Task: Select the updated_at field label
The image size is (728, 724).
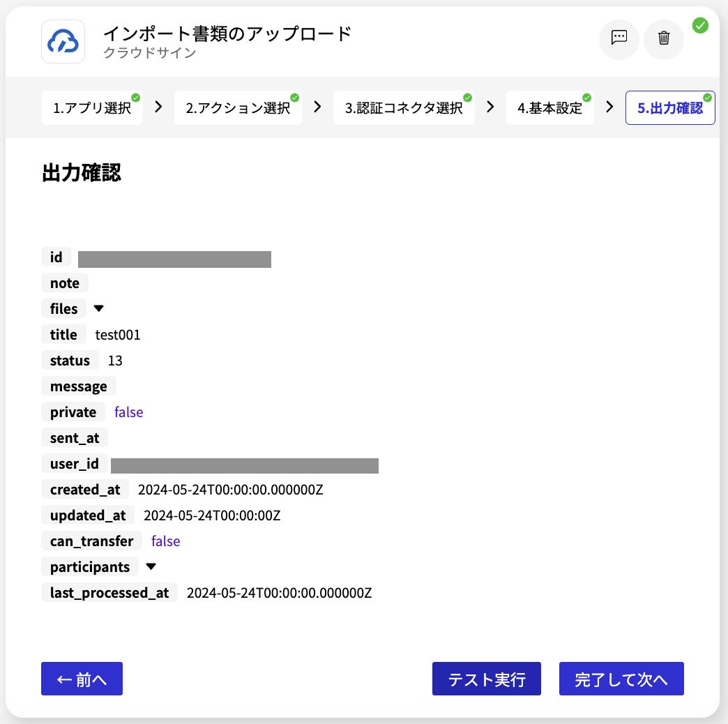Action: [x=88, y=515]
